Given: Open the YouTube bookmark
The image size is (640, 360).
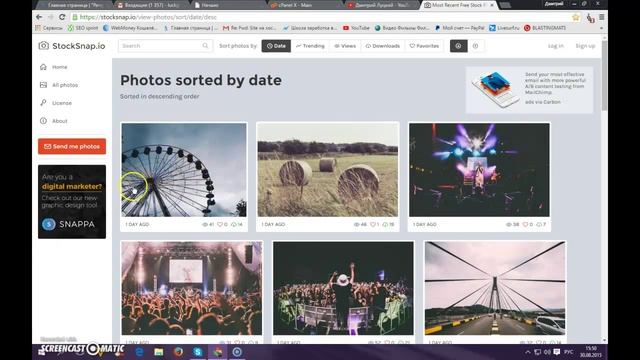Looking at the screenshot, I should (356, 28).
